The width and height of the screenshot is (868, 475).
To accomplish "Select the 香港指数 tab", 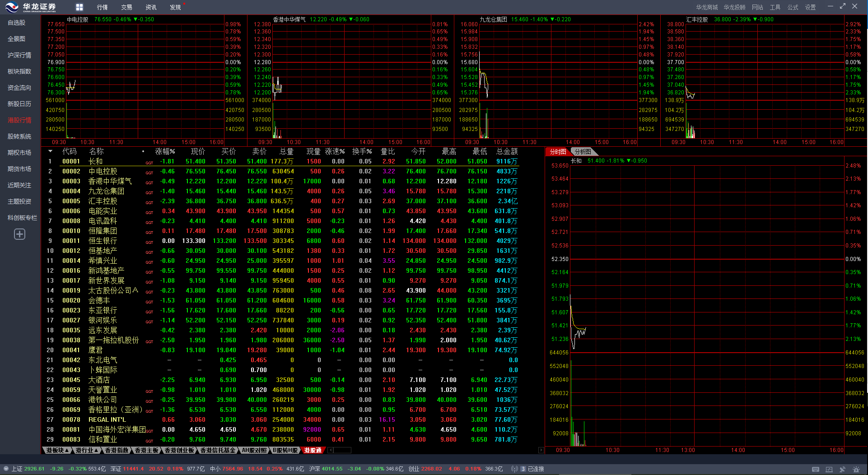I will coord(117,450).
